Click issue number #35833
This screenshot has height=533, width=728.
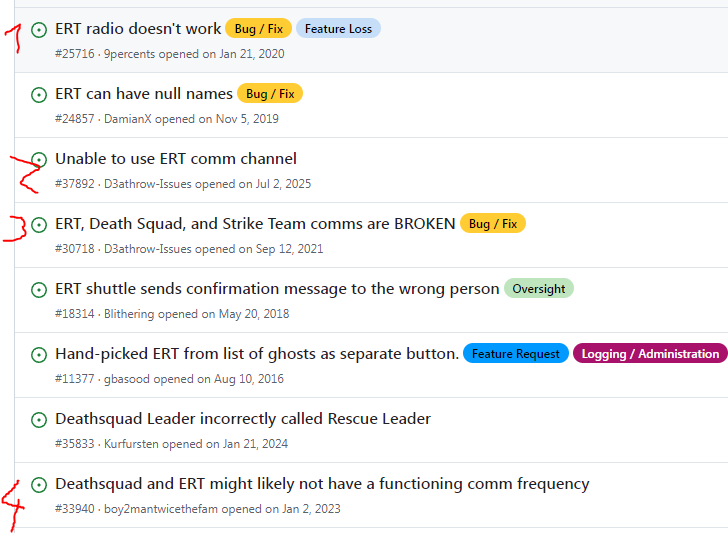(x=75, y=444)
